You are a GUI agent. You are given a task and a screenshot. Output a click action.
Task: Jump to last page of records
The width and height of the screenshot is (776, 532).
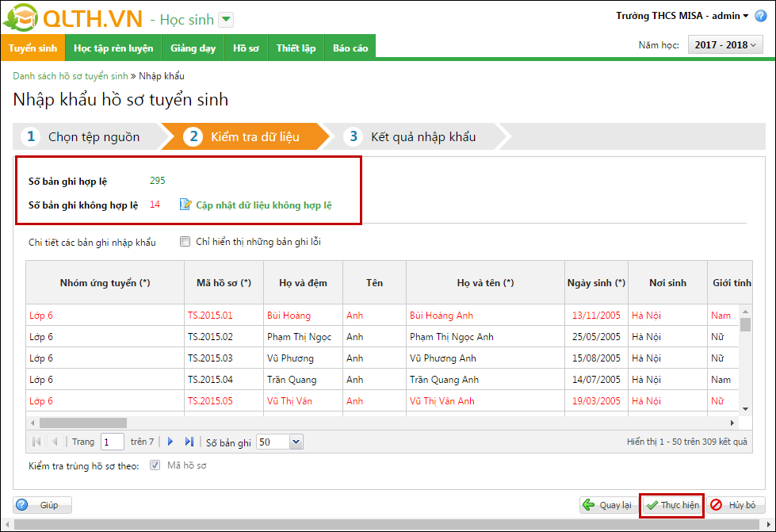(189, 442)
